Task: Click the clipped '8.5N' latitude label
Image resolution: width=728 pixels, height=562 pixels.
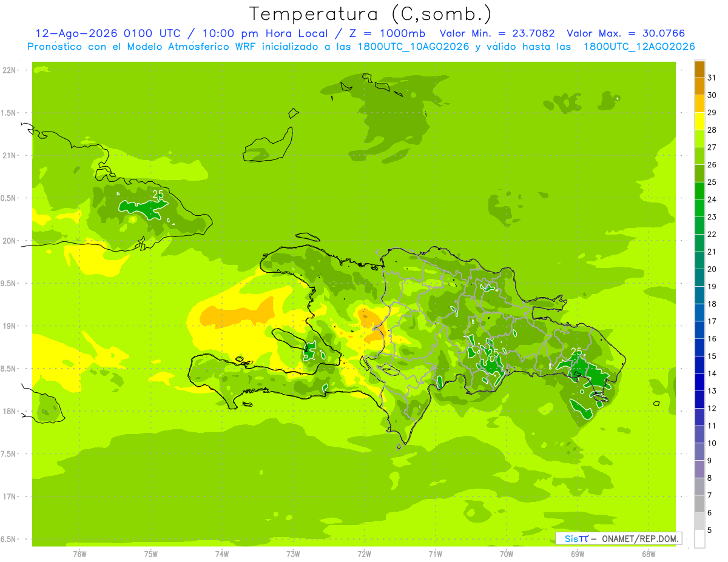Action: (x=9, y=369)
